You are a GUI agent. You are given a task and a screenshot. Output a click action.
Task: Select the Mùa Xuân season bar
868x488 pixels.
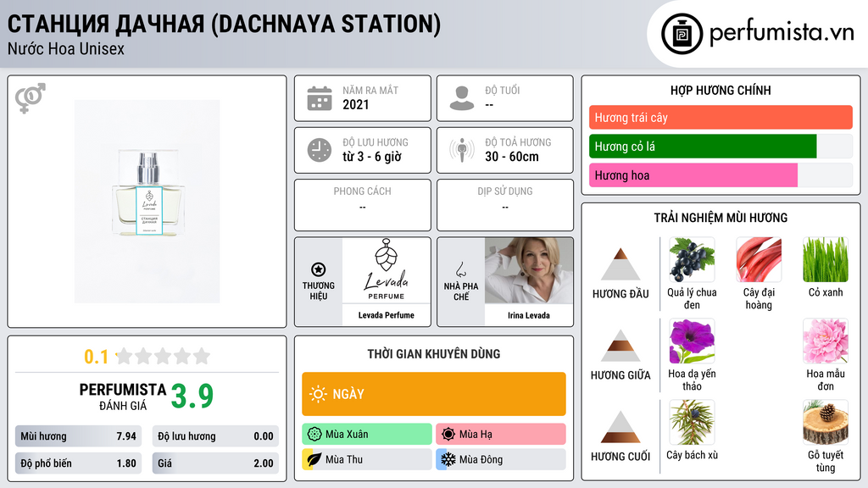367,434
